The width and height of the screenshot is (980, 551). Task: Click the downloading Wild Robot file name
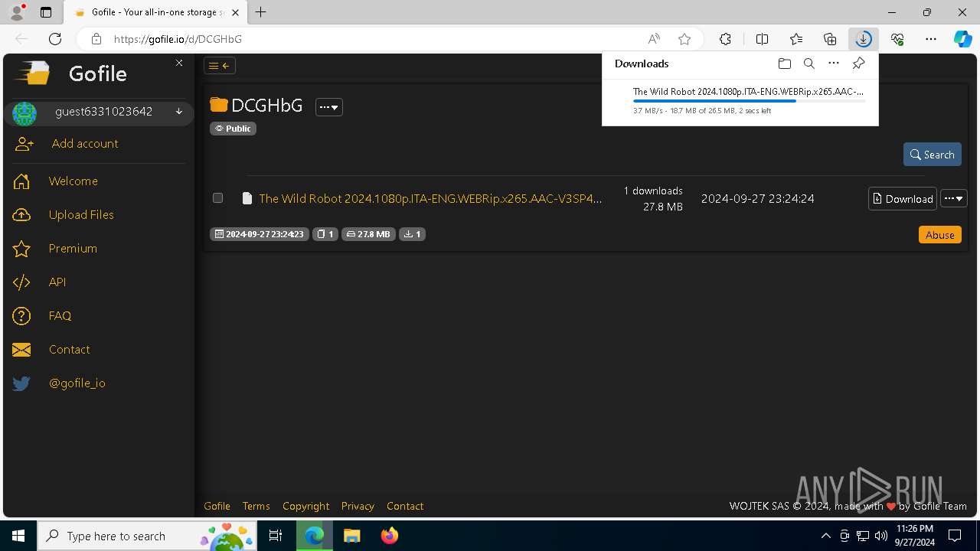(x=748, y=92)
